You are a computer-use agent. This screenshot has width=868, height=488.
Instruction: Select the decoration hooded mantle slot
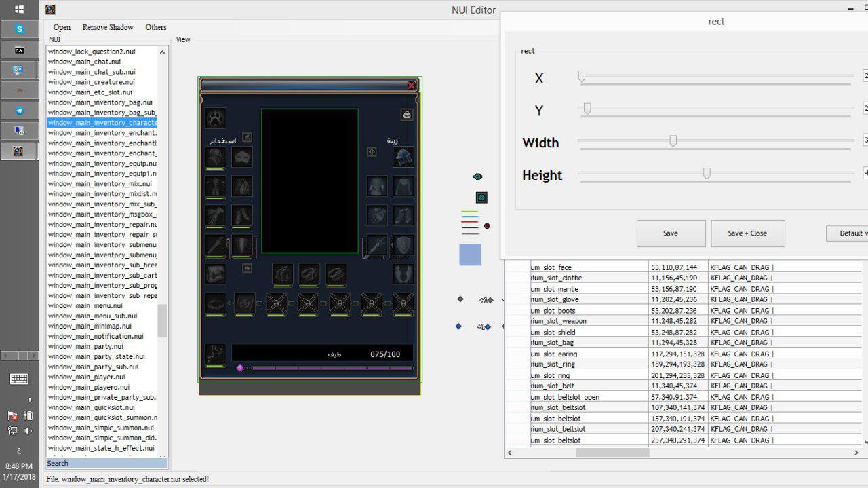click(403, 186)
